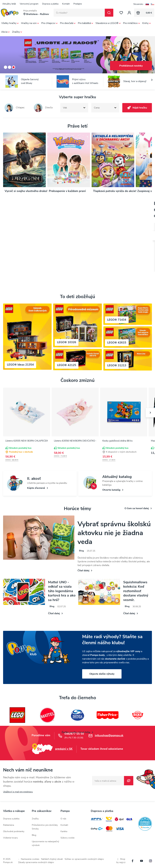The image size is (155, 868).
Task: Click the Nájdi hračku button
Action: pyautogui.click(x=137, y=108)
